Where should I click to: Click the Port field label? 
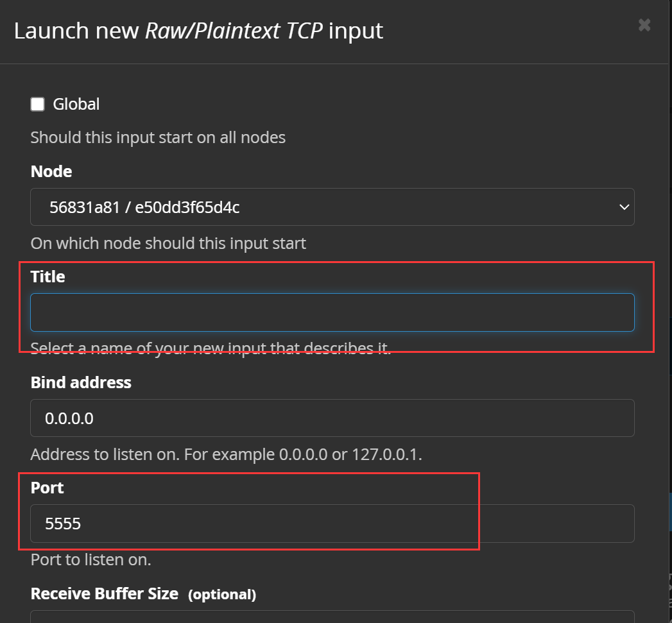click(47, 488)
